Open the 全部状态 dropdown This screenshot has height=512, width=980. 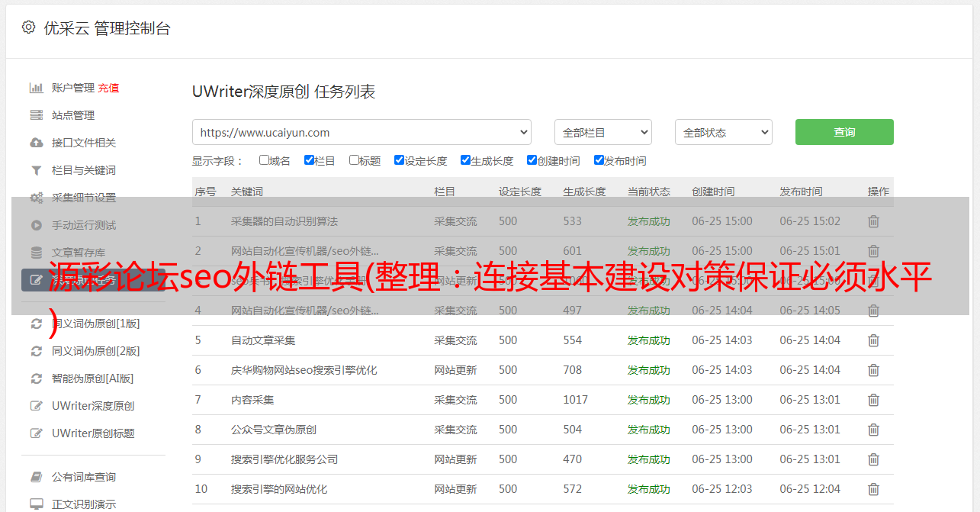[724, 132]
